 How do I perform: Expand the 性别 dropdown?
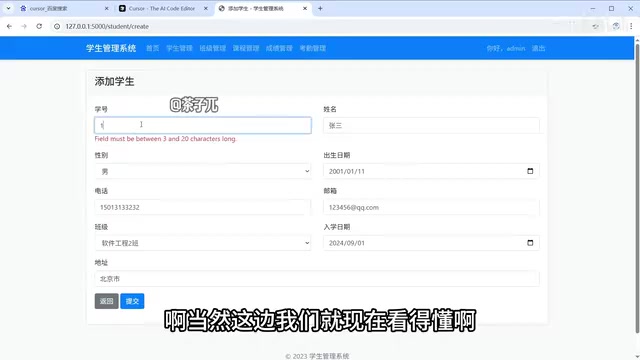click(x=203, y=171)
